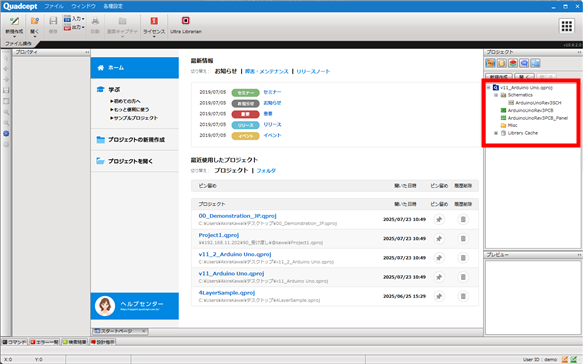Click the printer icon in the ribbon
This screenshot has width=583, height=364.
coord(95,21)
